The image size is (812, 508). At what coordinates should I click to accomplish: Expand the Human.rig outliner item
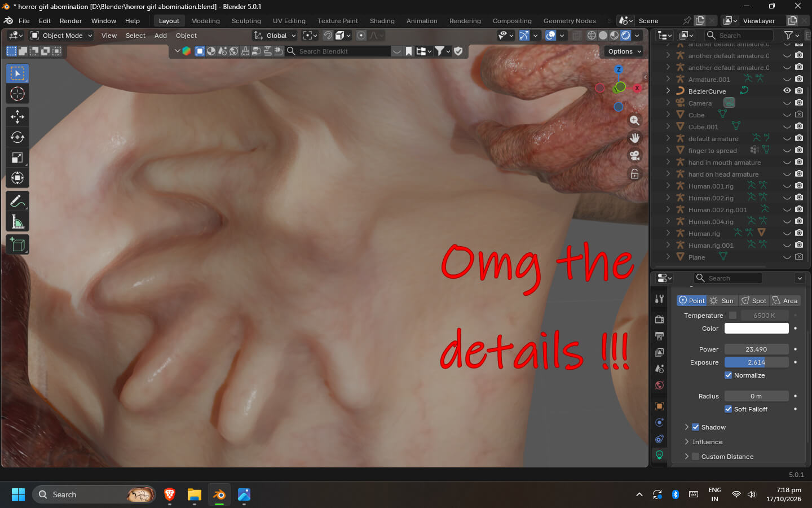point(668,233)
